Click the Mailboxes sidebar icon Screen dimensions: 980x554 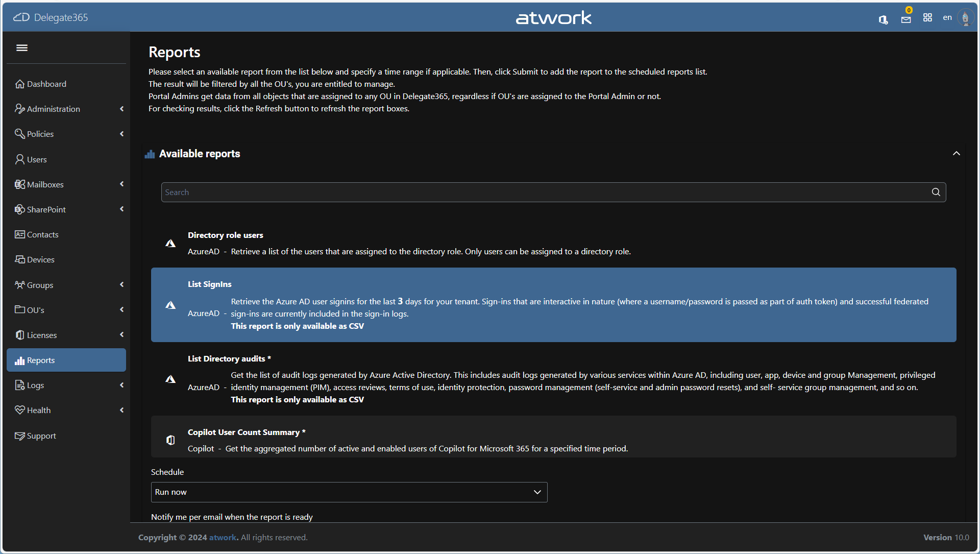point(20,184)
